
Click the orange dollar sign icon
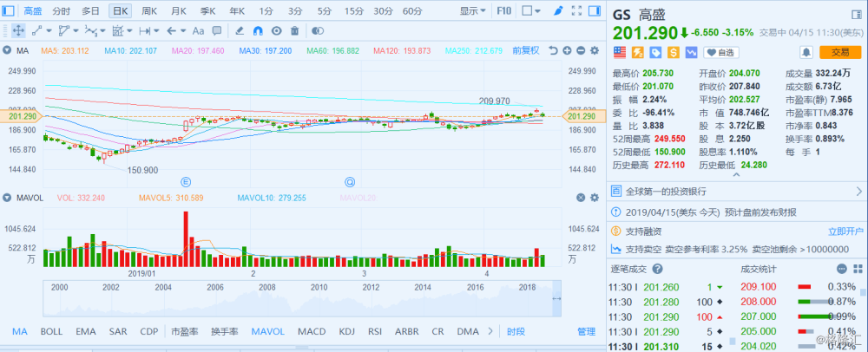coord(674,53)
